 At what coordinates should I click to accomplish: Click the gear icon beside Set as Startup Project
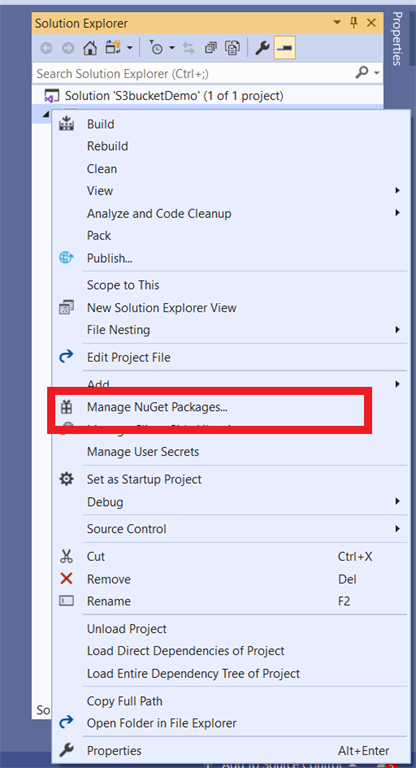pos(66,479)
